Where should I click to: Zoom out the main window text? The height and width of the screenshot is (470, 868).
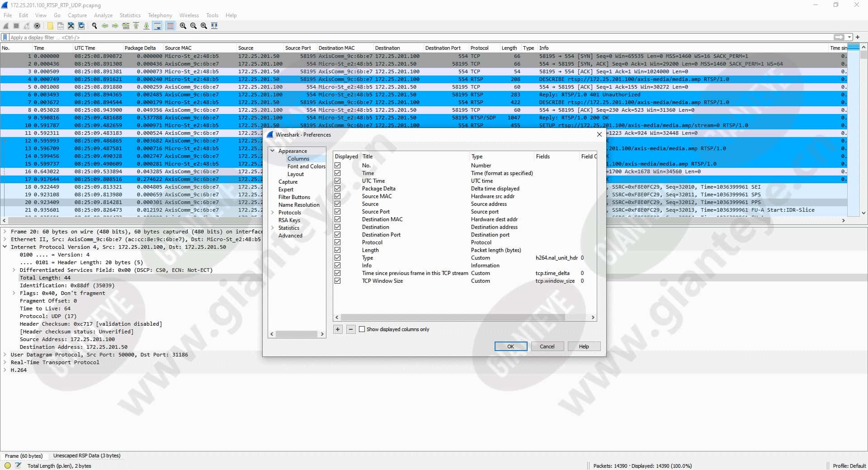pyautogui.click(x=193, y=26)
